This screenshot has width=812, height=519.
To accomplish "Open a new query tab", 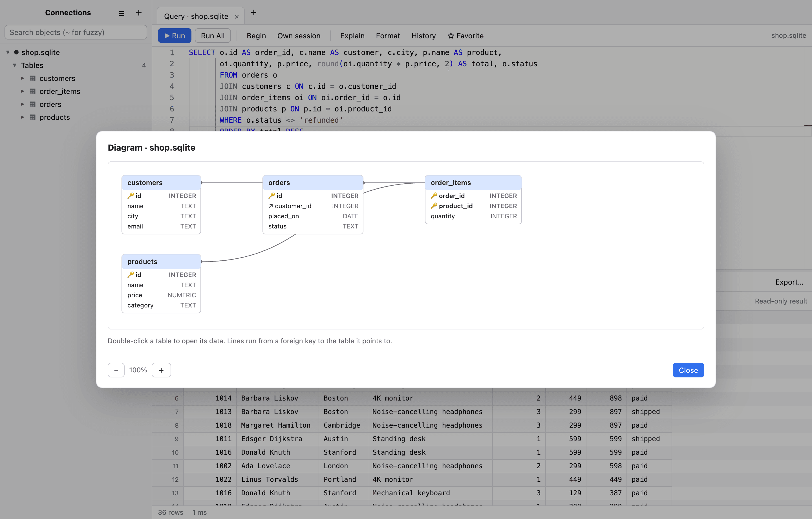I will 253,12.
